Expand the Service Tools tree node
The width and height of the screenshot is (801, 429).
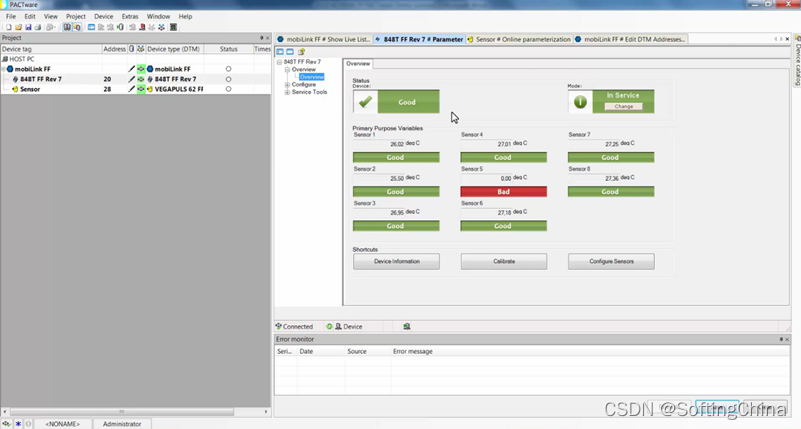(286, 92)
